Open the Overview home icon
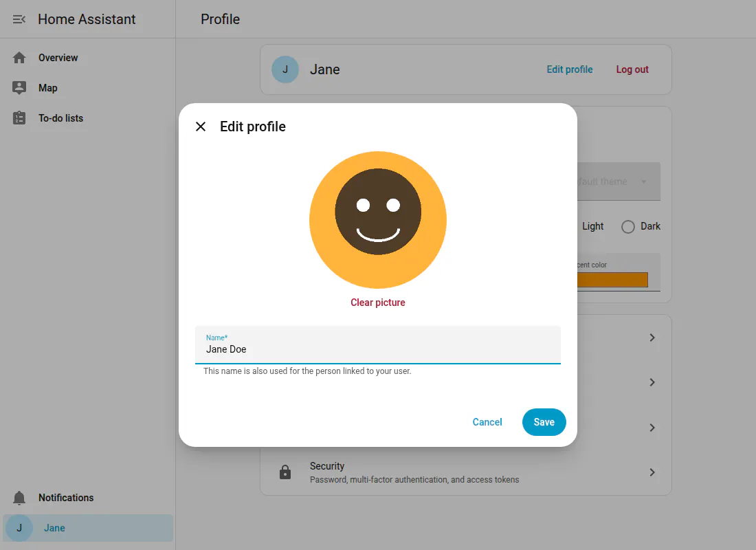This screenshot has height=550, width=756. coord(19,58)
